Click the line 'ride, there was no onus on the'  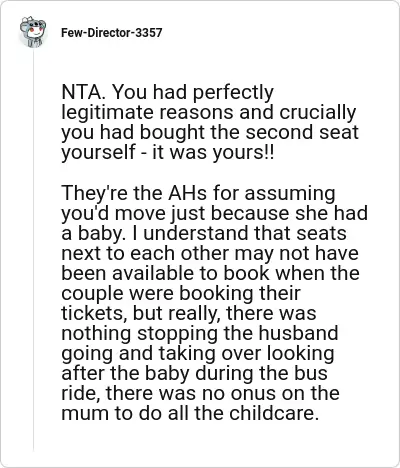click(x=200, y=394)
